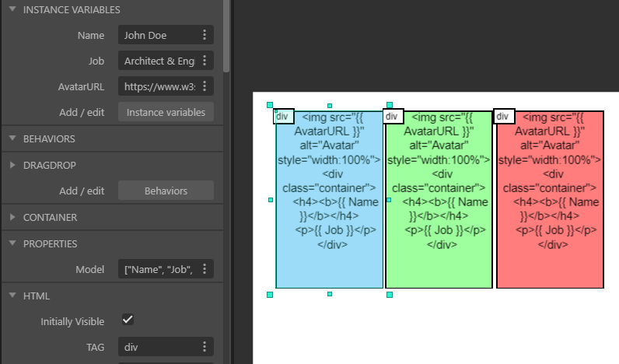Viewport: 619px width, 364px height.
Task: Click the bottom-right resize handle of selection
Action: click(x=390, y=295)
